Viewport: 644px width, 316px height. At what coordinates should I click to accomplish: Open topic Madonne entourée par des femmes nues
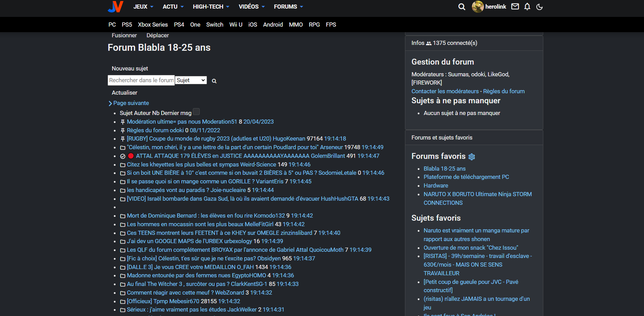coord(179,275)
